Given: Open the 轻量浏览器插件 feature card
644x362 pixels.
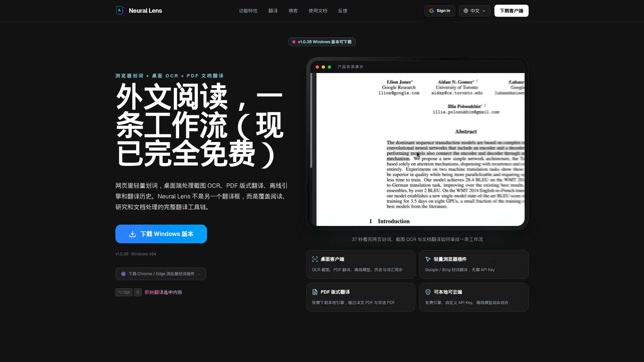Looking at the screenshot, I should (474, 264).
